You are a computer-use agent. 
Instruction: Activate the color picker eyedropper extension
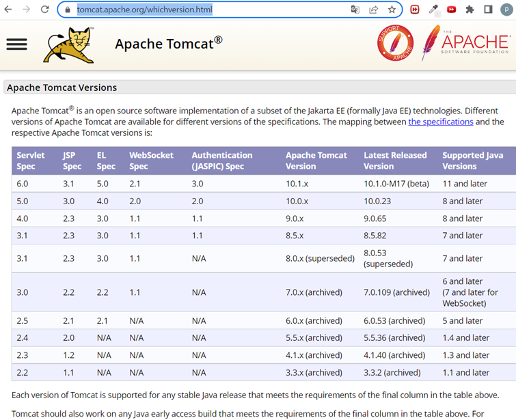(x=433, y=10)
